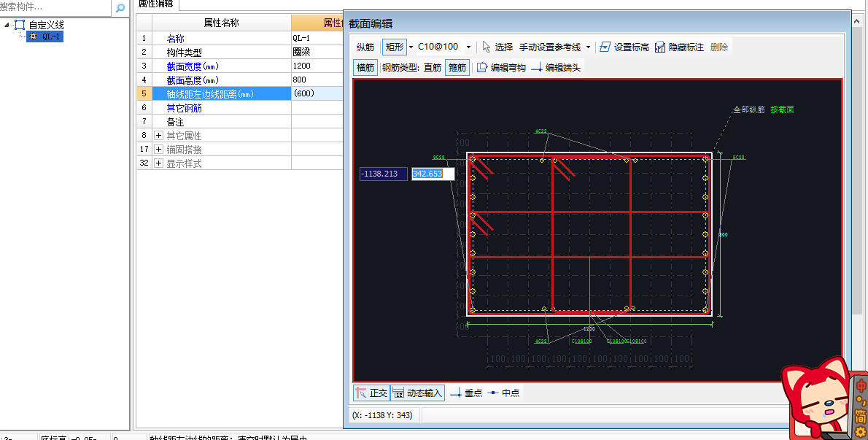Collapse the 自定义线 tree node

coord(7,25)
